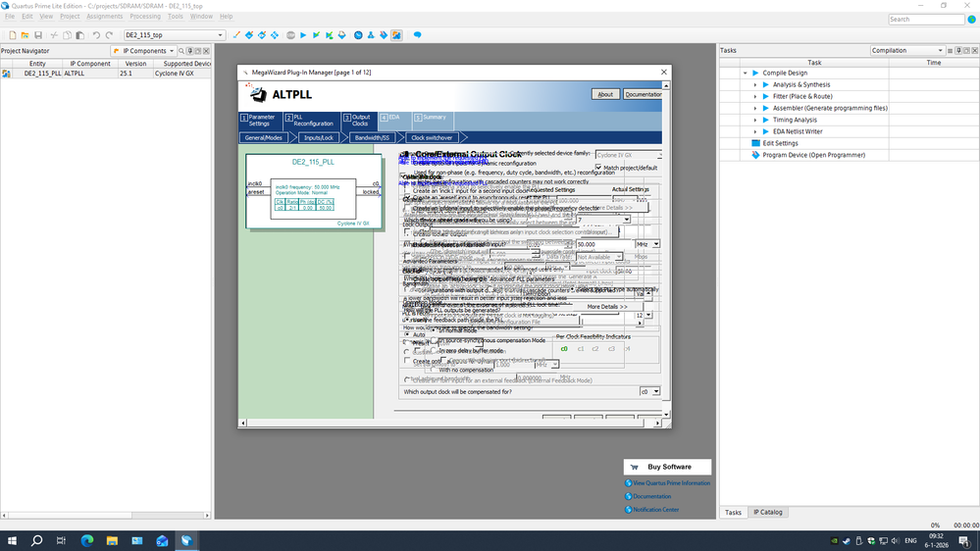The image size is (980, 551).
Task: Open the Assignments menu
Action: click(104, 17)
